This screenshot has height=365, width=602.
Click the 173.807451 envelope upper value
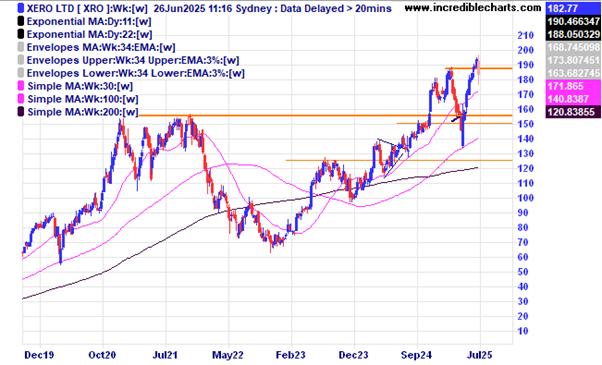[x=574, y=60]
